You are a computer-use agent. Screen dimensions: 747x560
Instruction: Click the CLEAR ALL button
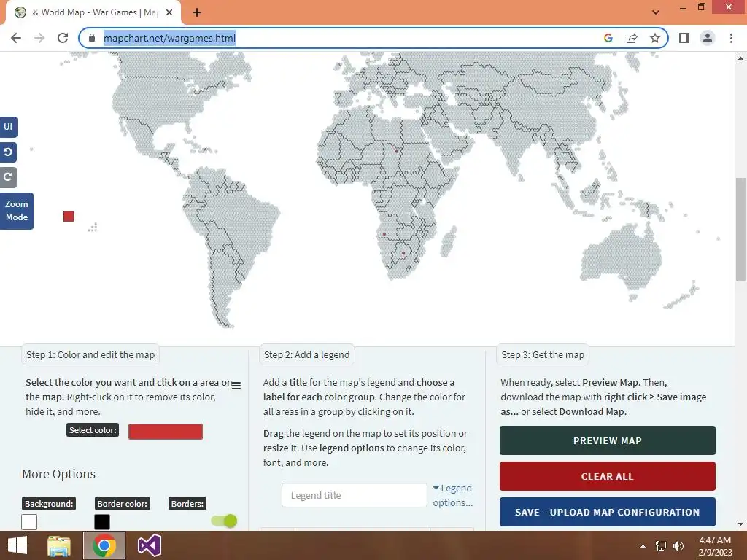pyautogui.click(x=608, y=476)
